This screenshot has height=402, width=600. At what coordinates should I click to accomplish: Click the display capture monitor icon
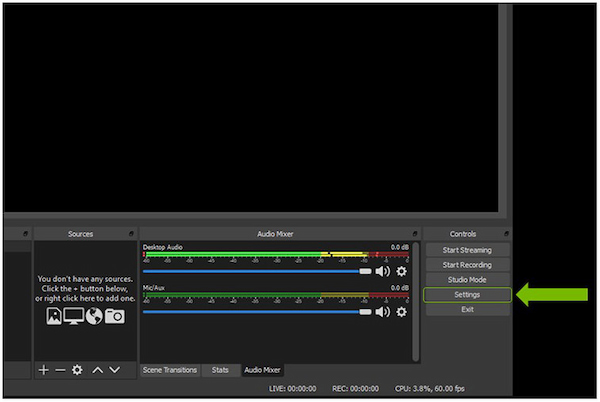(x=74, y=316)
